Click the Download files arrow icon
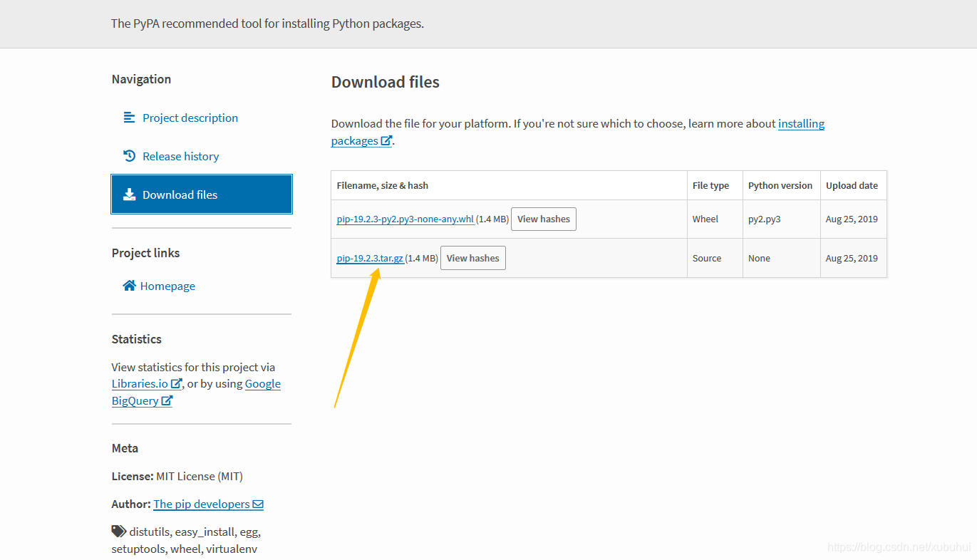This screenshot has width=977, height=560. (129, 195)
